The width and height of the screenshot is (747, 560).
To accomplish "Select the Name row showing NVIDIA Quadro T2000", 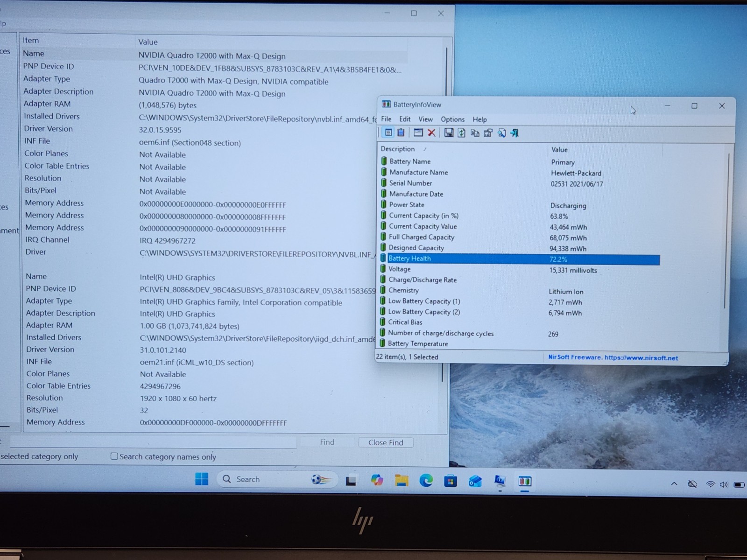I will (x=214, y=55).
